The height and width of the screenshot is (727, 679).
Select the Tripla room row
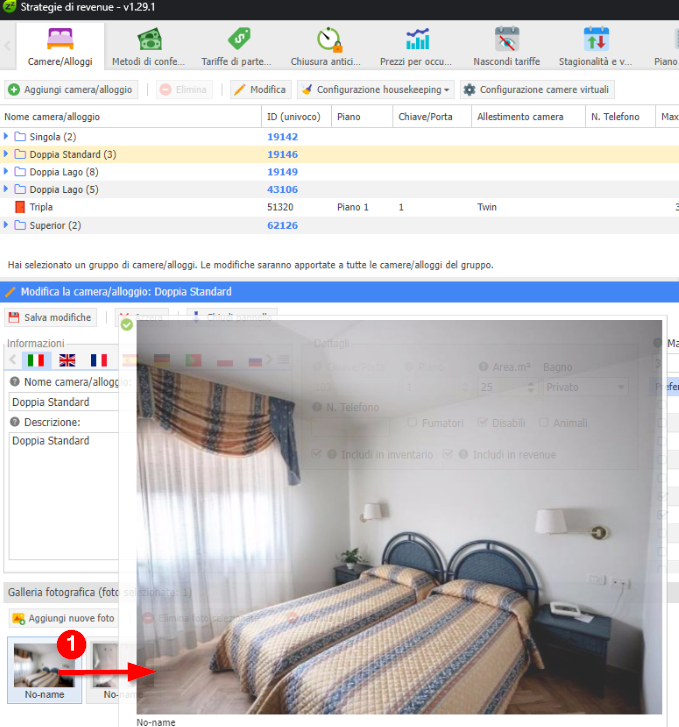click(x=340, y=207)
